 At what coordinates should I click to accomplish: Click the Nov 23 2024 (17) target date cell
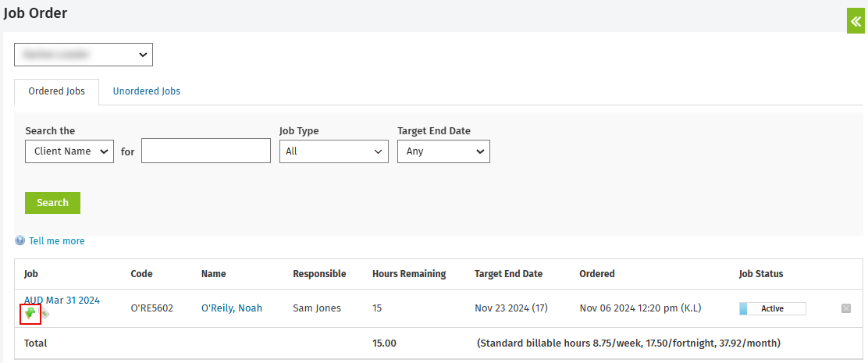click(511, 308)
